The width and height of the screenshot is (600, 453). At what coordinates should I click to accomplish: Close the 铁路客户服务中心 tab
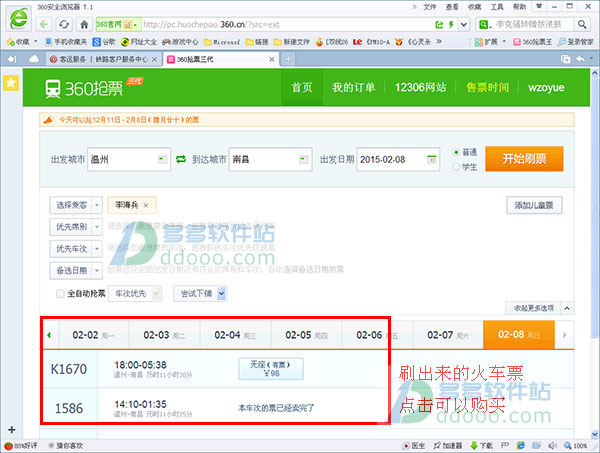155,59
